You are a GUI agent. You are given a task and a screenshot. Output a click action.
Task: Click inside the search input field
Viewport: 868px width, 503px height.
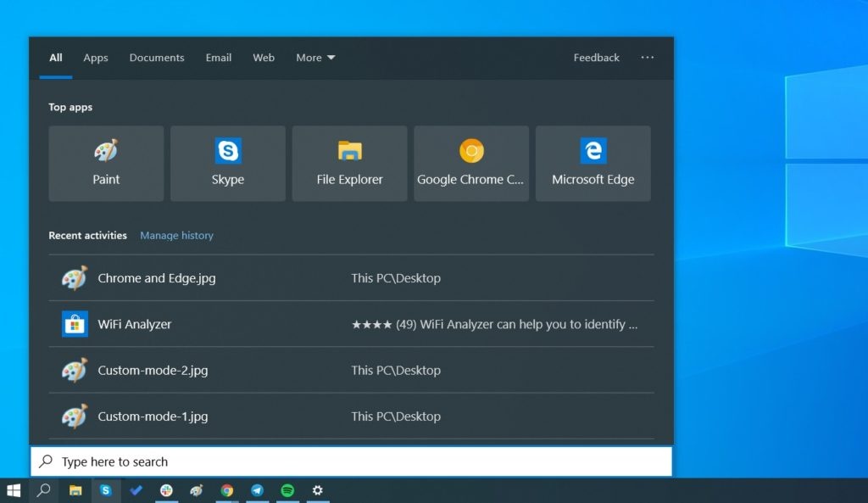(x=339, y=461)
